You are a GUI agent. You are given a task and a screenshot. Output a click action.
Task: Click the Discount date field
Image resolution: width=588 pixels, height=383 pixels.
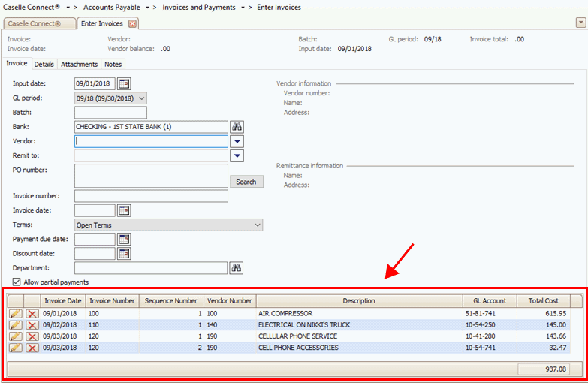pos(95,254)
